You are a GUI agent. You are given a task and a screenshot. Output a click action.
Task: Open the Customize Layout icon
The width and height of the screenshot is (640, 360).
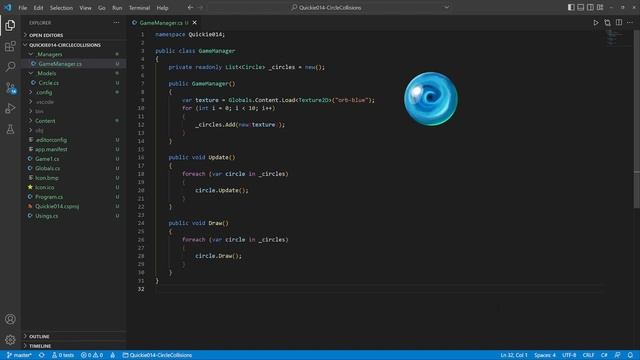point(600,7)
